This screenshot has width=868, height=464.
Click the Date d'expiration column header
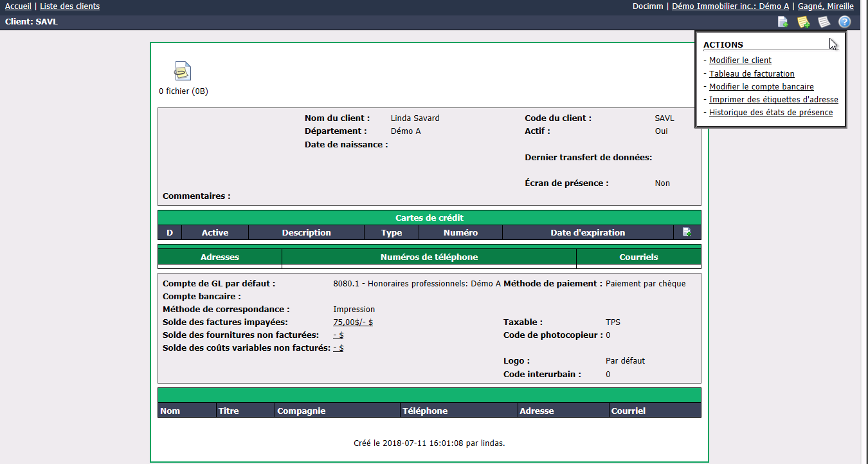pyautogui.click(x=588, y=233)
